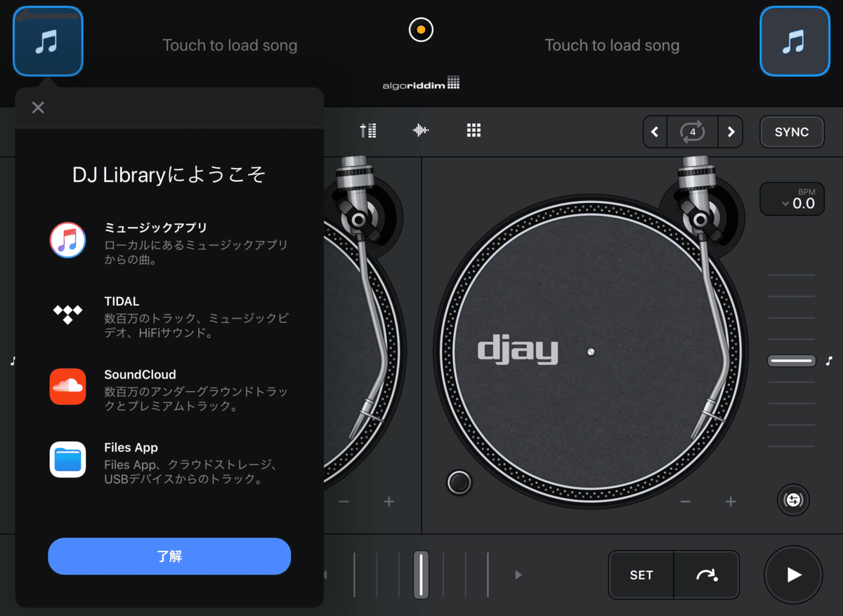Select TIDAL music source

point(169,317)
